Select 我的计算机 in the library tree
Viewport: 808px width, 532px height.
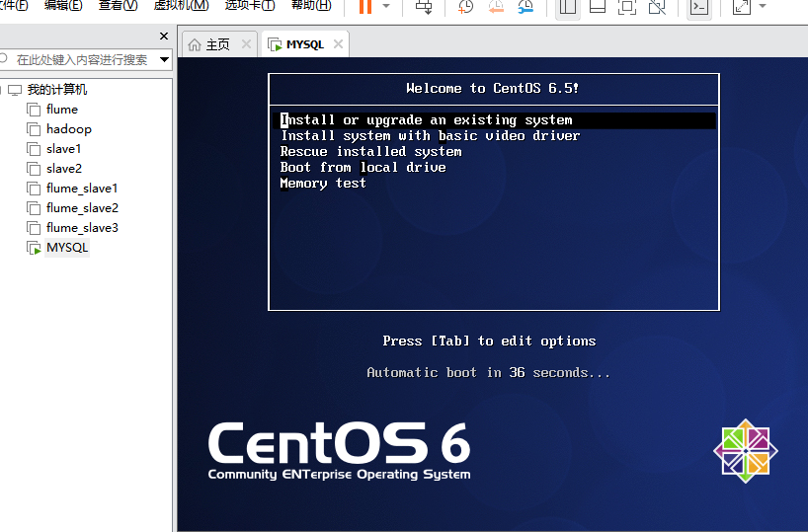[x=57, y=90]
